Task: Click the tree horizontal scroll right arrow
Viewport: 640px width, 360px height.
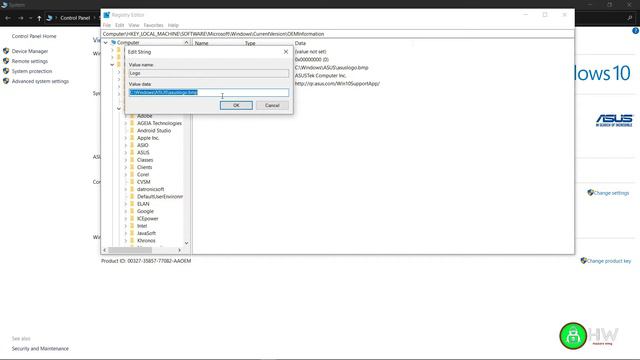Action: click(180, 250)
